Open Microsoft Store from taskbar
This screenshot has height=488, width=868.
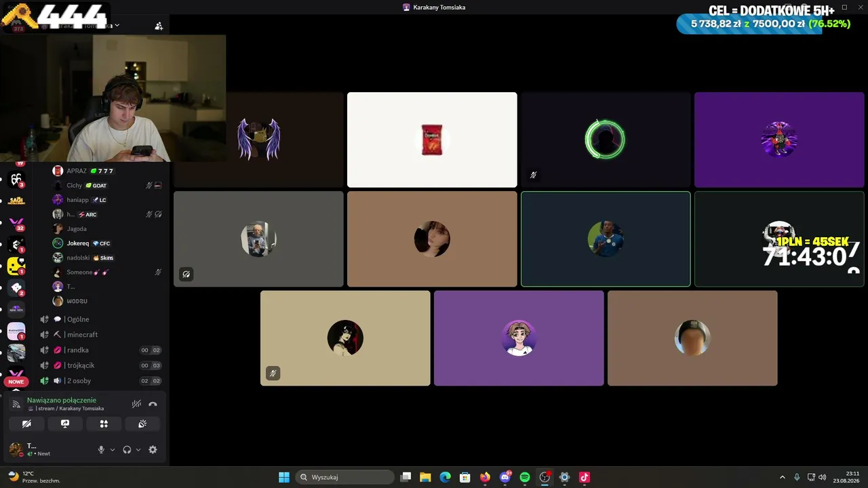click(465, 477)
